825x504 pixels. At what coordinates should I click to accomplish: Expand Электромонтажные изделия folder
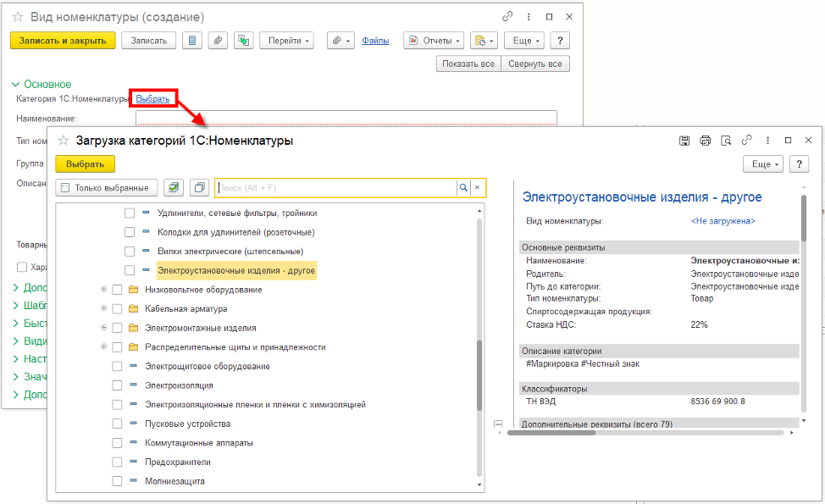coord(103,328)
